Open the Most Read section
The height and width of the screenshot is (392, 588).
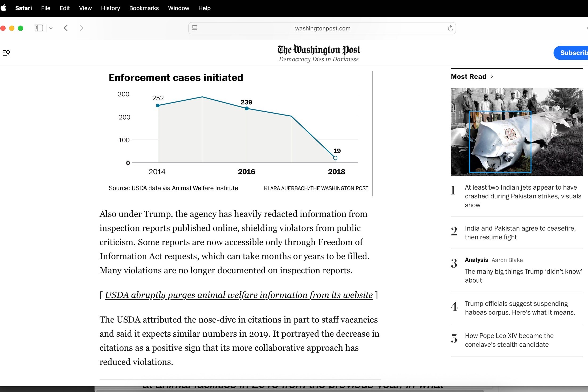click(x=468, y=76)
